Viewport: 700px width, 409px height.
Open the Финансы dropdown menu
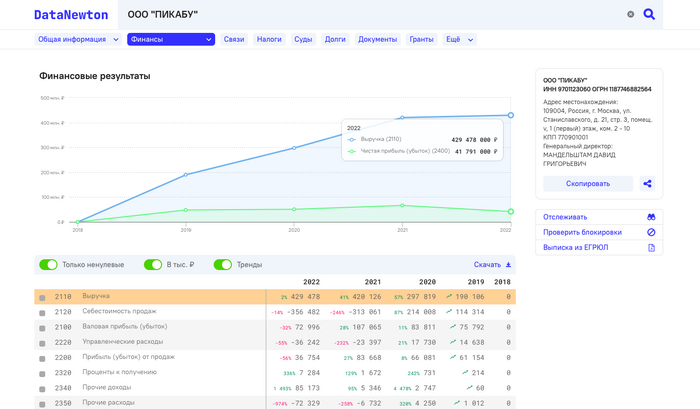(170, 39)
